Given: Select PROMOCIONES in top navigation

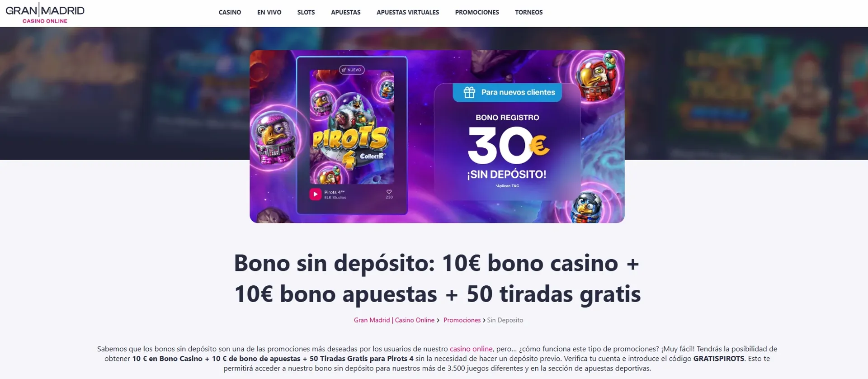Looking at the screenshot, I should pos(477,12).
